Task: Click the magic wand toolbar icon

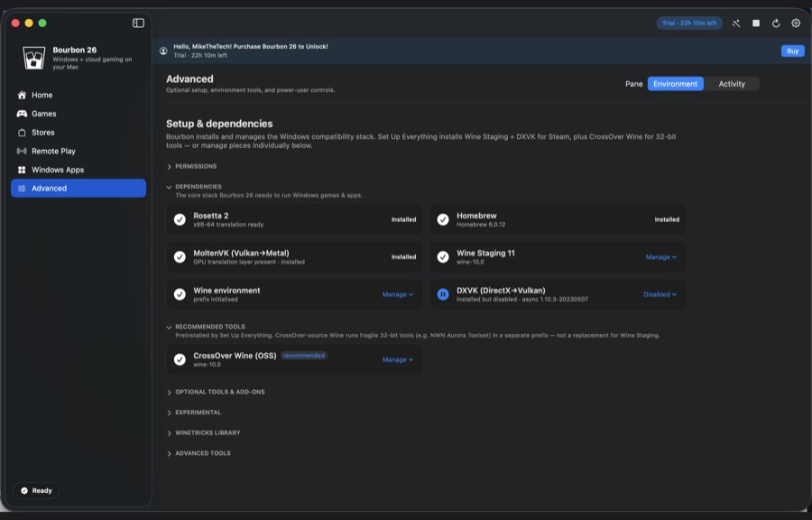Action: pyautogui.click(x=736, y=23)
